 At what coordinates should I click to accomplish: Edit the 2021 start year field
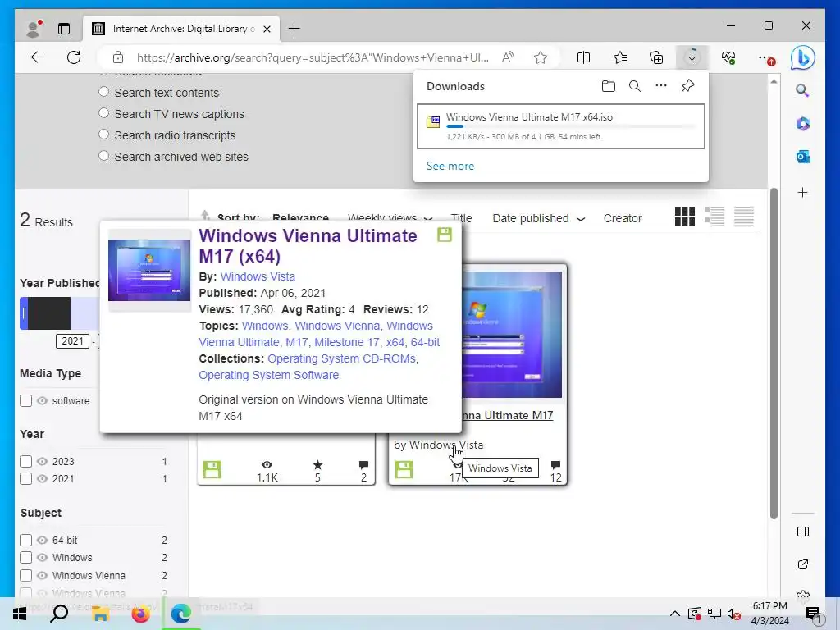[x=72, y=341]
